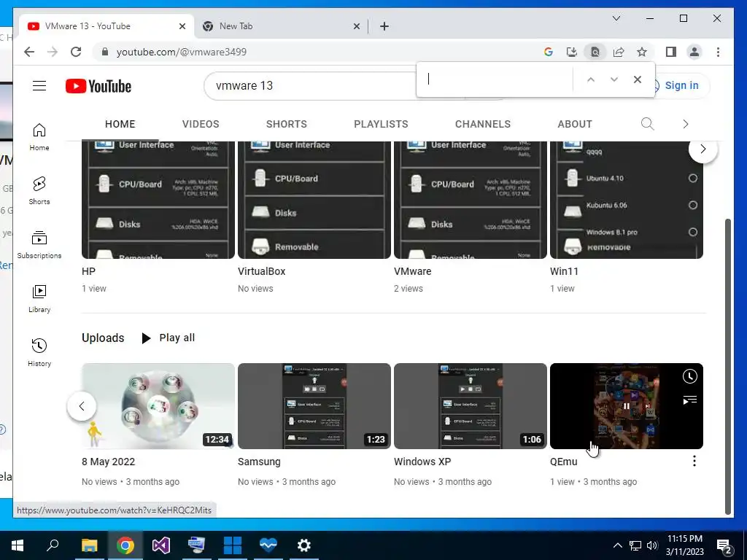Open Windows Start menu
747x560 pixels.
[18, 545]
